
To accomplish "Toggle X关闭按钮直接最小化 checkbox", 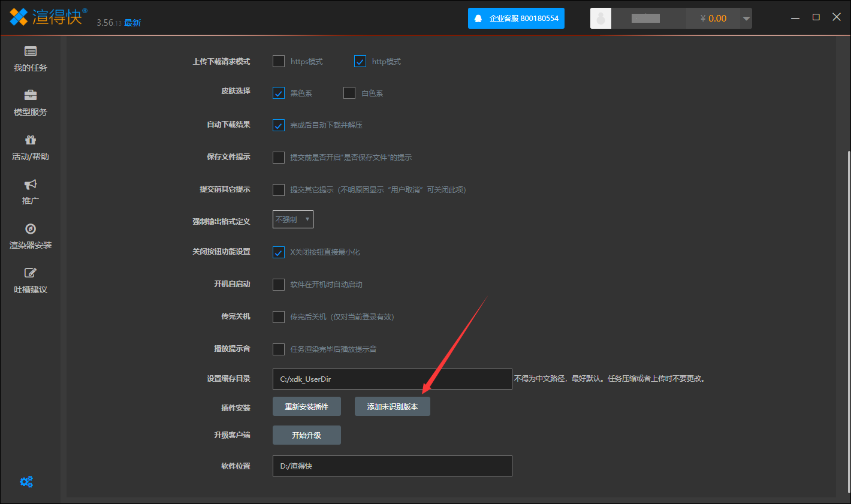I will click(279, 252).
